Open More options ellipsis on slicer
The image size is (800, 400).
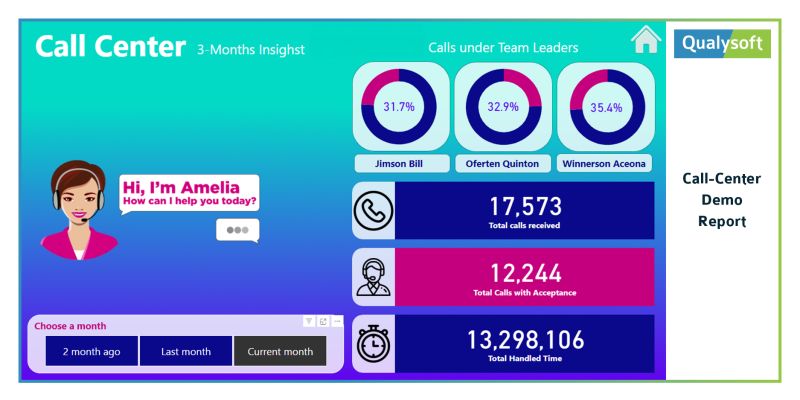[337, 321]
